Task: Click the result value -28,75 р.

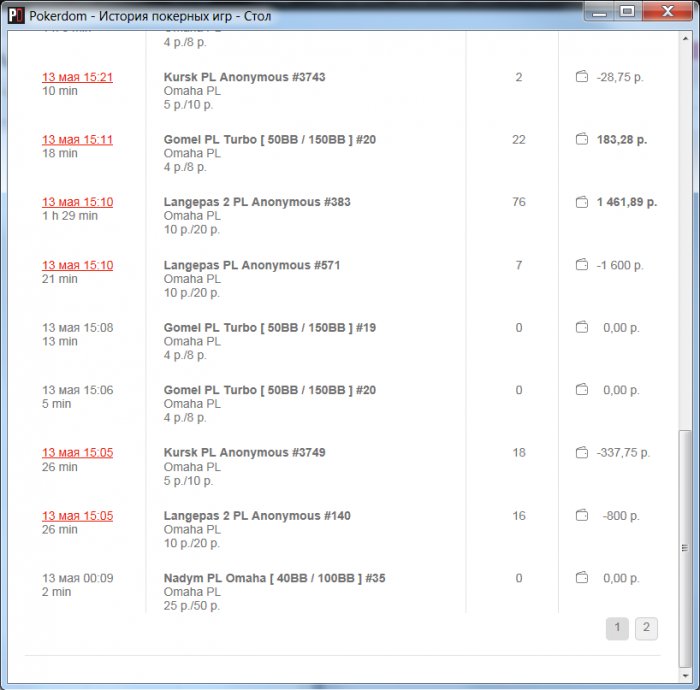Action: tap(620, 77)
